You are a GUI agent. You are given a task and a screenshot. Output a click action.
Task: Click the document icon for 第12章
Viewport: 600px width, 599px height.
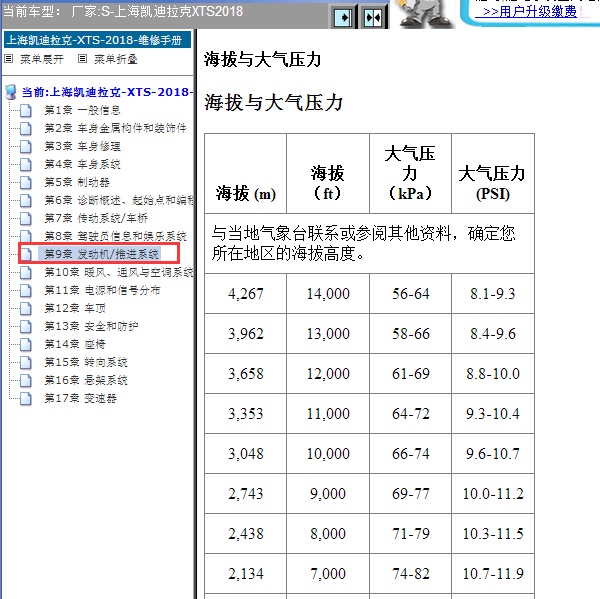[26, 308]
